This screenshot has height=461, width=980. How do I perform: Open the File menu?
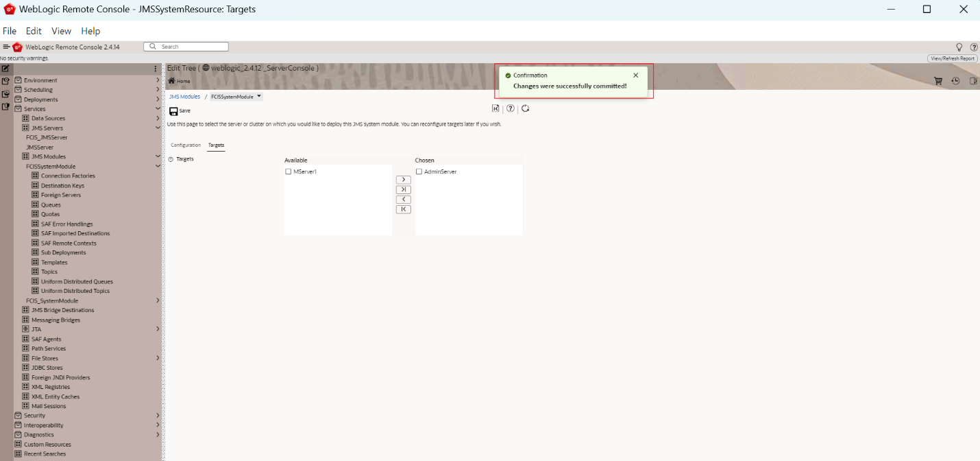point(10,31)
